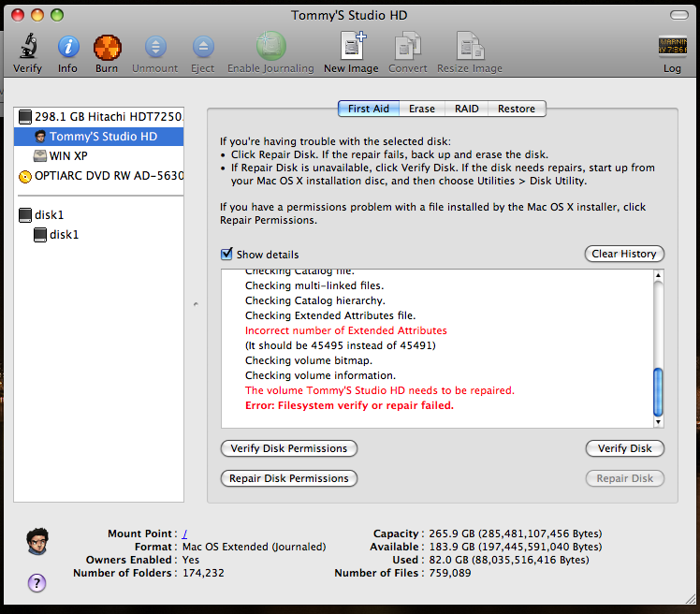Click the Convert toolbar icon
The image size is (700, 614).
pos(408,45)
